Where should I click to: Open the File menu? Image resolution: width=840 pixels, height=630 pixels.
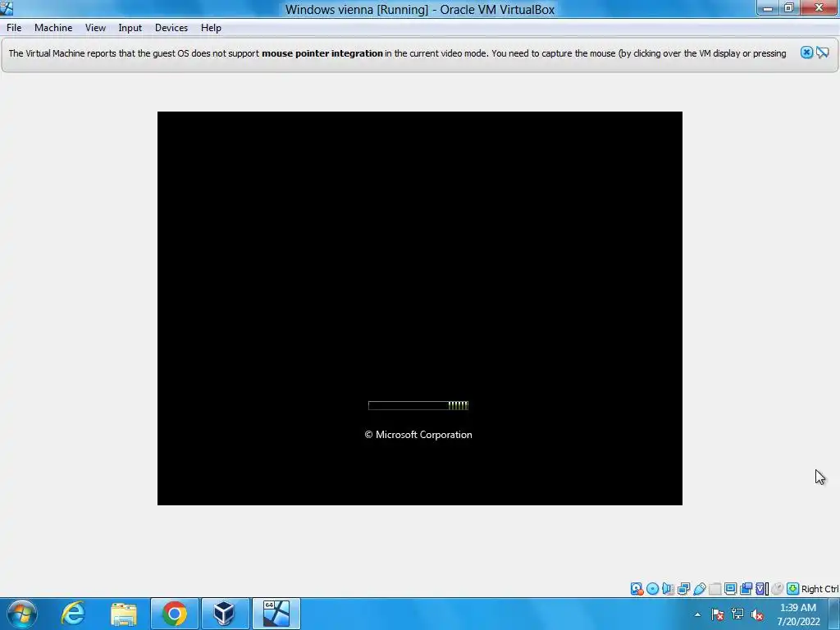[14, 28]
